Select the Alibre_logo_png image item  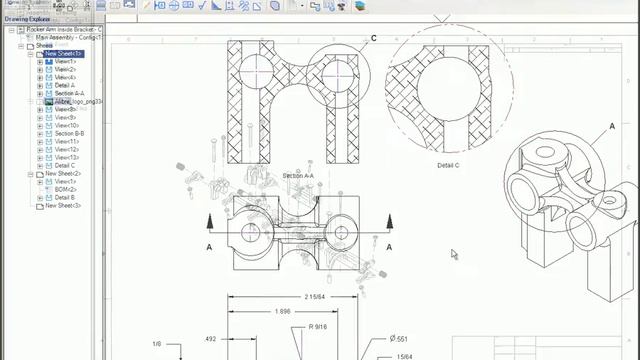78,101
